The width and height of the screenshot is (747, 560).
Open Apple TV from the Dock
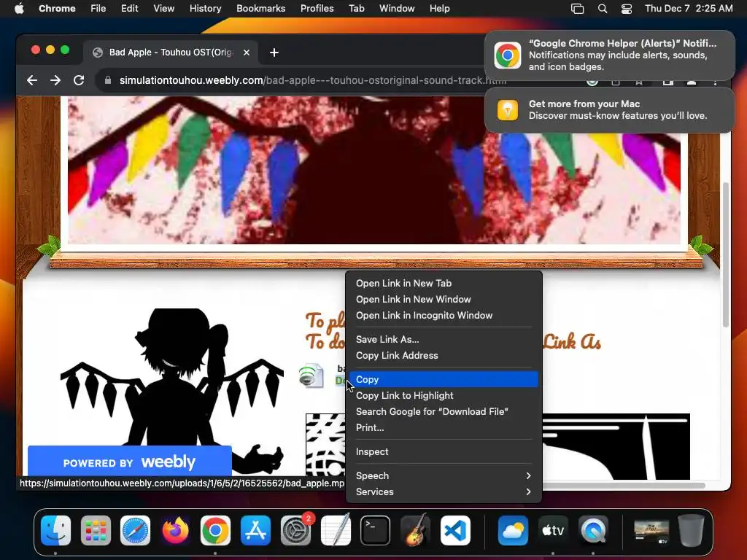point(553,531)
